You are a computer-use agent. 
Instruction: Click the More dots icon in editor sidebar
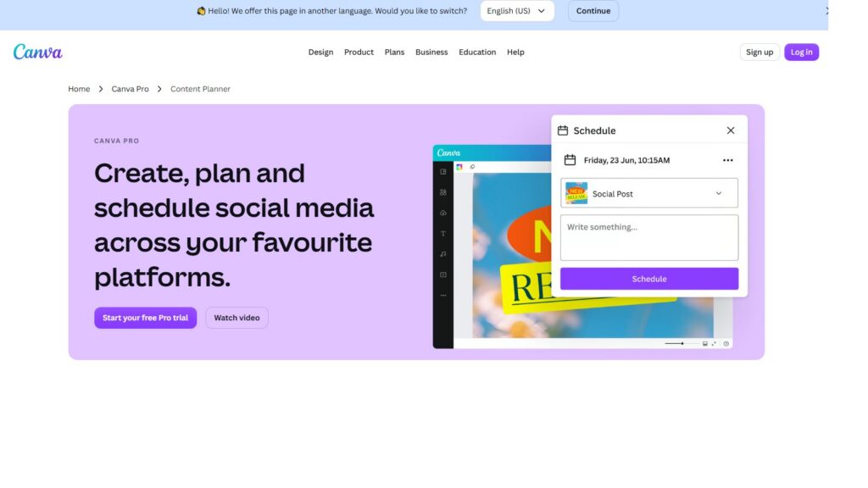coord(442,296)
